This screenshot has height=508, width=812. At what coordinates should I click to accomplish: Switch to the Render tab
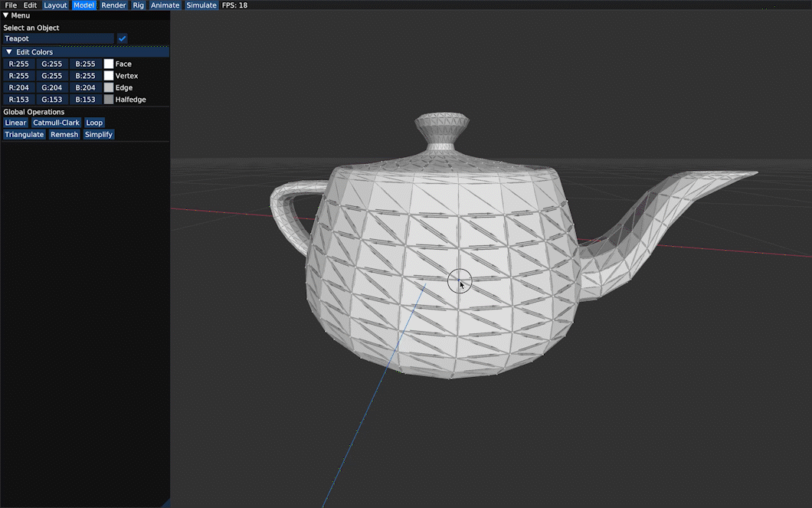(113, 5)
